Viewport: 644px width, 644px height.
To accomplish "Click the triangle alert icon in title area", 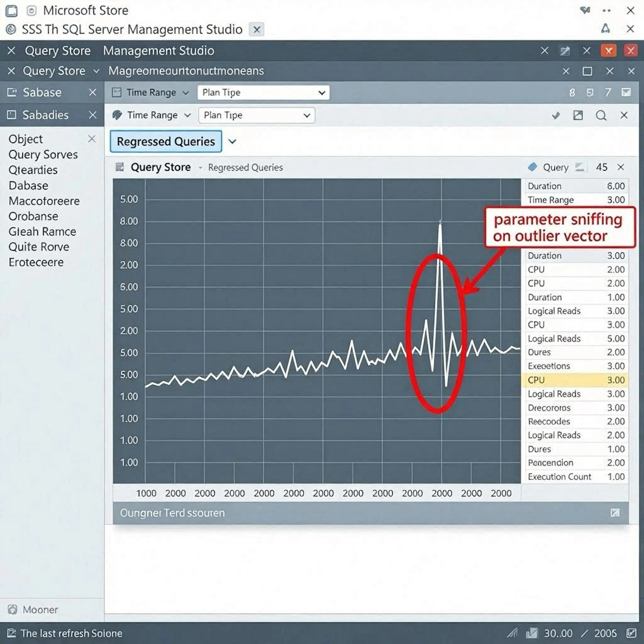I will tap(605, 29).
